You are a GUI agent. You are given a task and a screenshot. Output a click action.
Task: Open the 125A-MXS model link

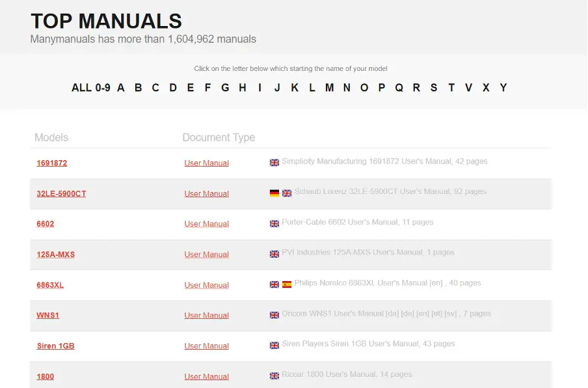pos(55,255)
